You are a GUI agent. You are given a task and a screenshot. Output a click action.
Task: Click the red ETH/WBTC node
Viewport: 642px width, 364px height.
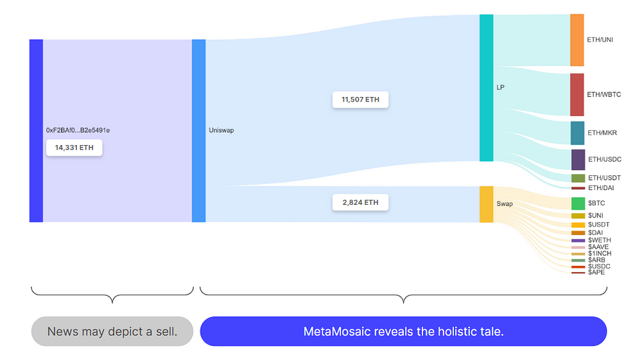[x=577, y=94]
